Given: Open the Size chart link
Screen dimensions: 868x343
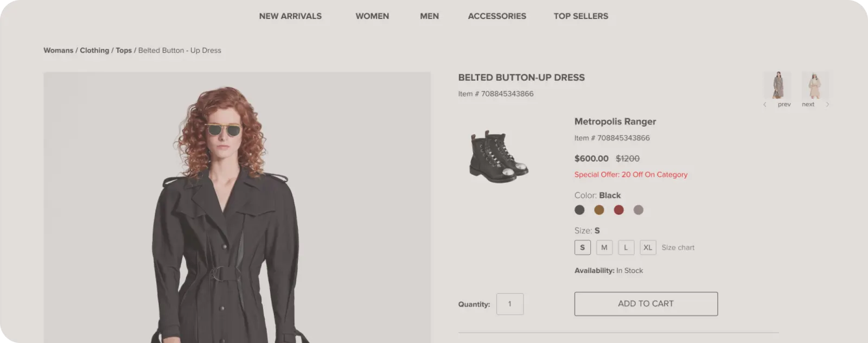Looking at the screenshot, I should point(678,247).
